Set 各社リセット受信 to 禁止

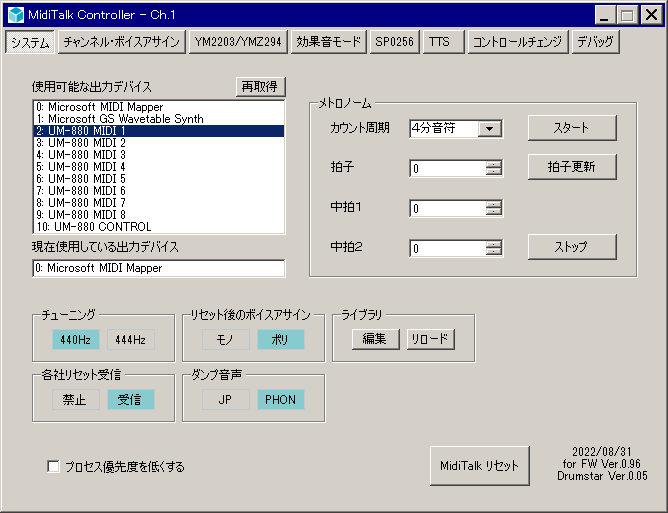click(x=76, y=400)
